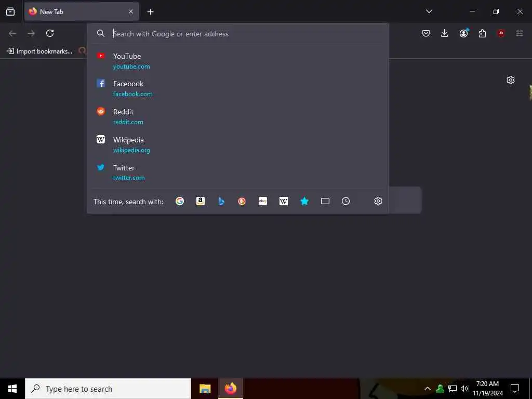Click Import bookmarks in bookmarks toolbar
532x399 pixels.
click(39, 51)
